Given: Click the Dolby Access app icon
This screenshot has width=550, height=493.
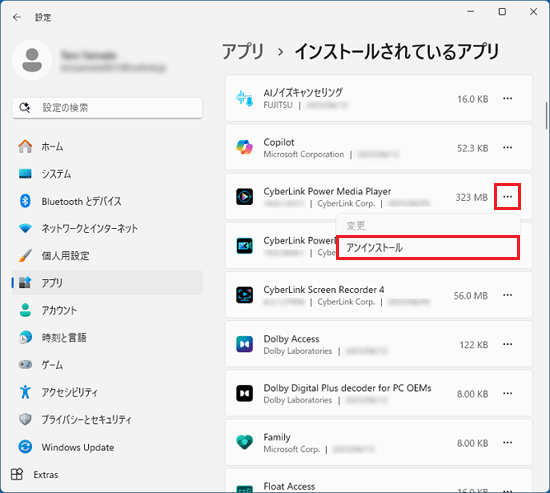Looking at the screenshot, I should [x=244, y=344].
